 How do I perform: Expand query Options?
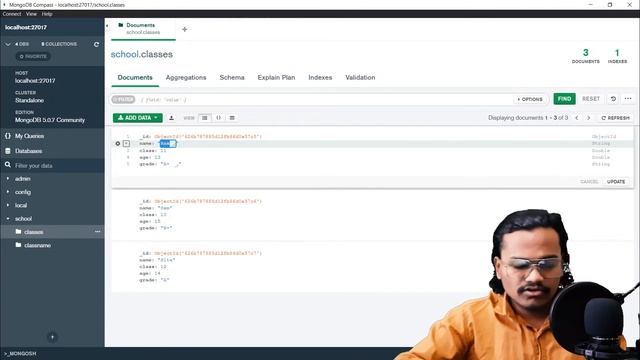point(530,99)
